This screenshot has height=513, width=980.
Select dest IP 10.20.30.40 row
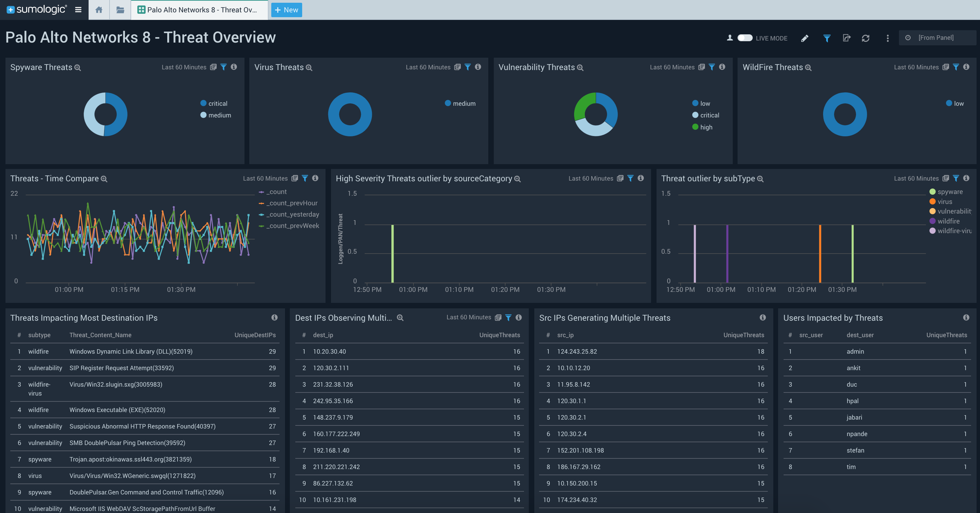409,352
